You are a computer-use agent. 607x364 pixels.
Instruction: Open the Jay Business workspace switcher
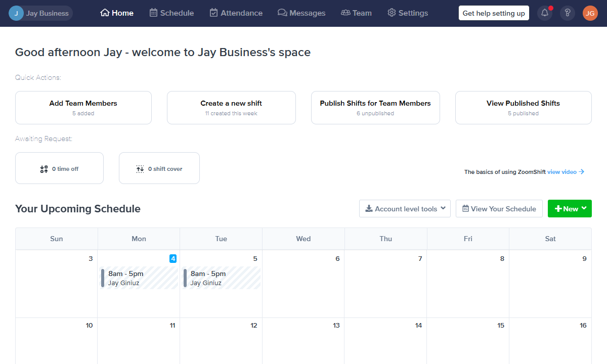[x=40, y=13]
